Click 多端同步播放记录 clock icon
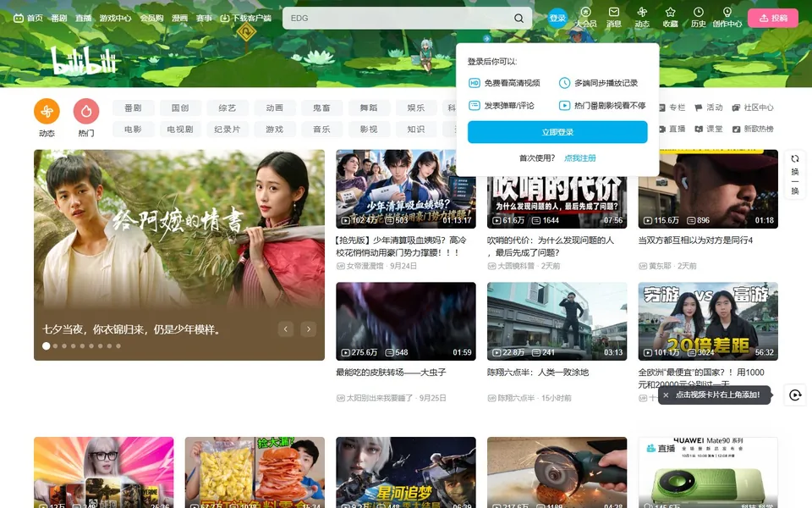This screenshot has height=508, width=812. click(564, 83)
